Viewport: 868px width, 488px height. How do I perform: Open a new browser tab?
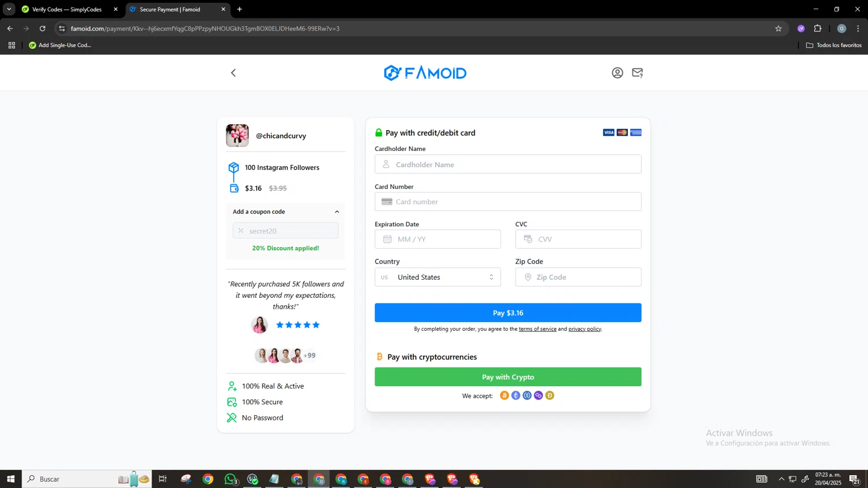pos(240,9)
